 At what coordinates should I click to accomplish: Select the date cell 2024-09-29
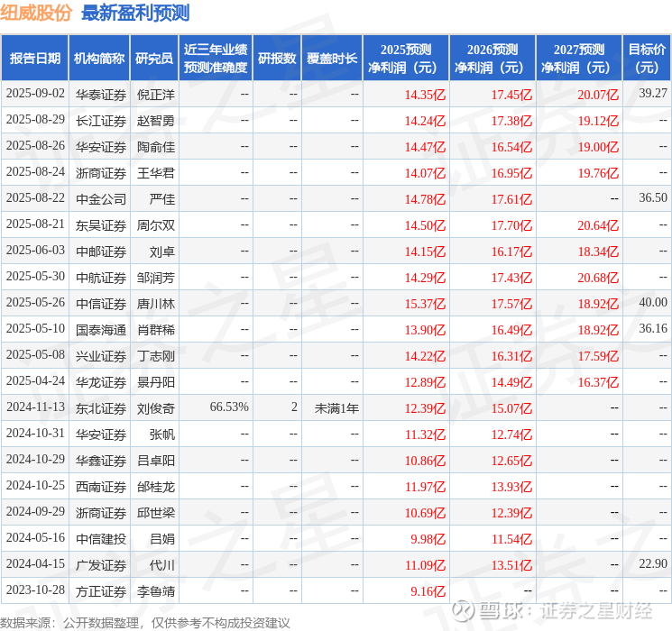(35, 511)
